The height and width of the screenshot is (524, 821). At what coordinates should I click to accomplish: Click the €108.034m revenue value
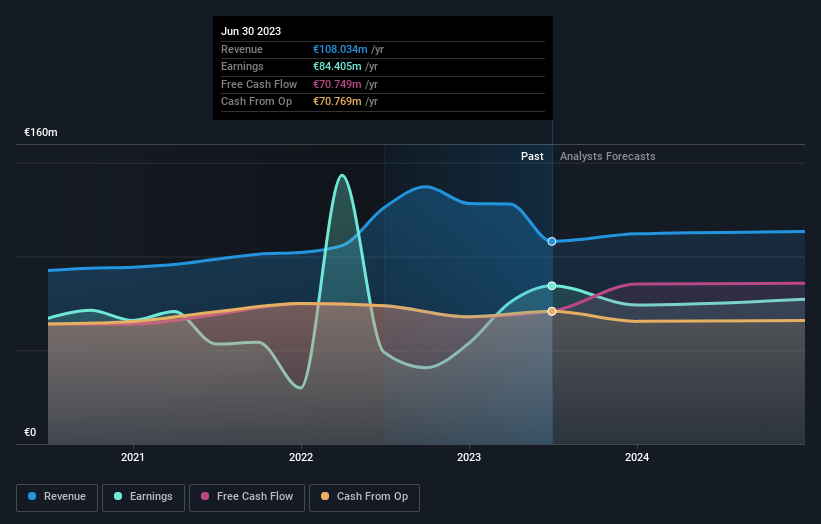coord(340,49)
